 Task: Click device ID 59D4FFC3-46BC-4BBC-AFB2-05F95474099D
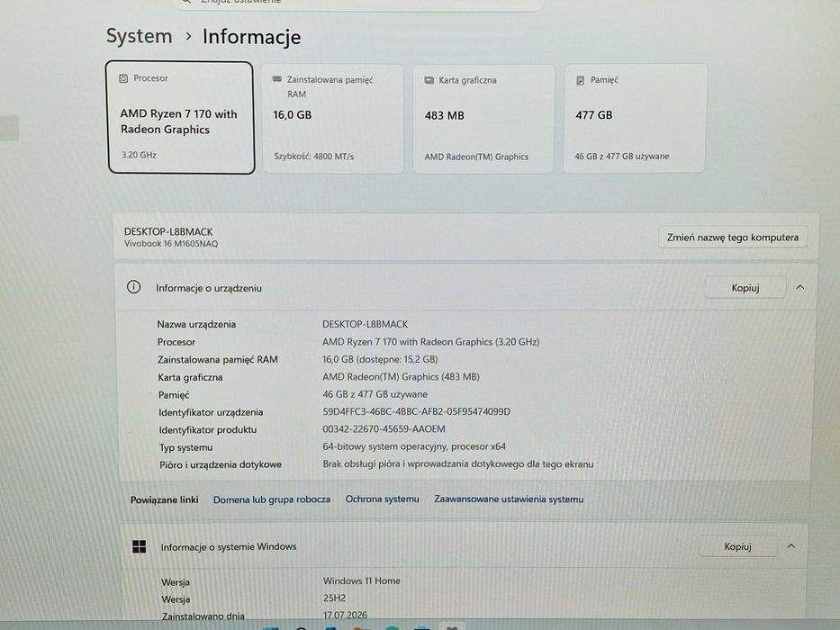click(x=416, y=411)
